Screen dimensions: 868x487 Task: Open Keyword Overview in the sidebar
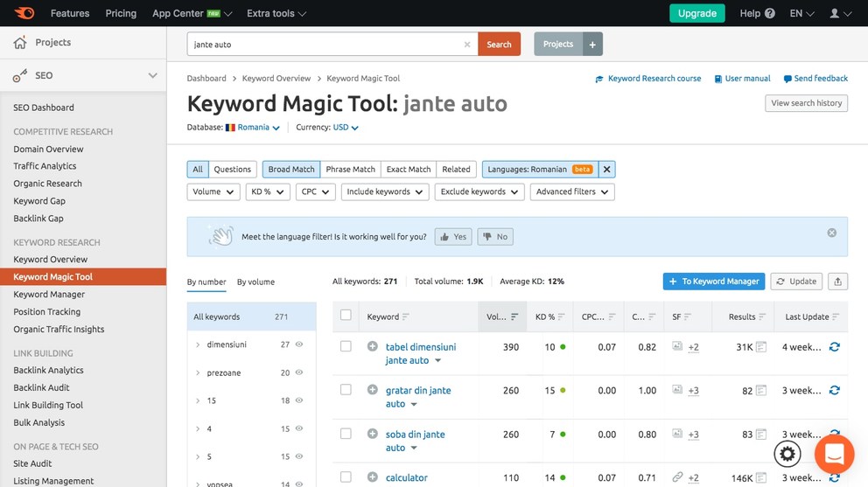[x=51, y=259]
